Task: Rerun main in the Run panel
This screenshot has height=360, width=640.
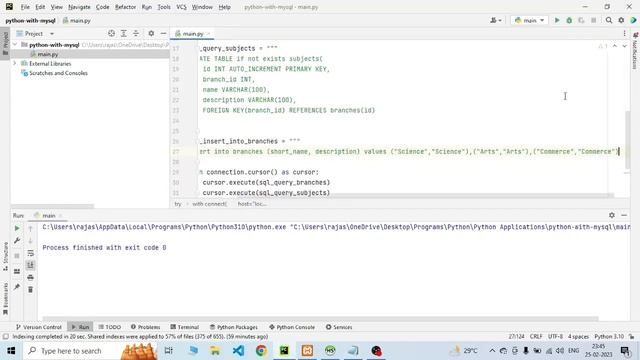Action: (17, 229)
